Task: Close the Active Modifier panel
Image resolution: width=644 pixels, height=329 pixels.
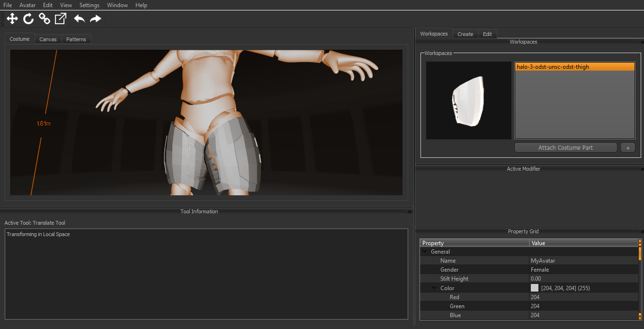Action: (x=642, y=169)
